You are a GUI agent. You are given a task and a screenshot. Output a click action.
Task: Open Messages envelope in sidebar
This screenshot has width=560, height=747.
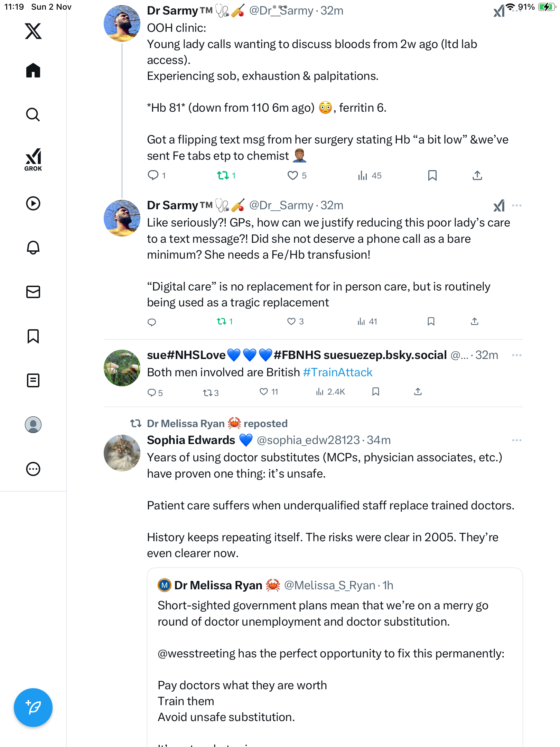33,292
